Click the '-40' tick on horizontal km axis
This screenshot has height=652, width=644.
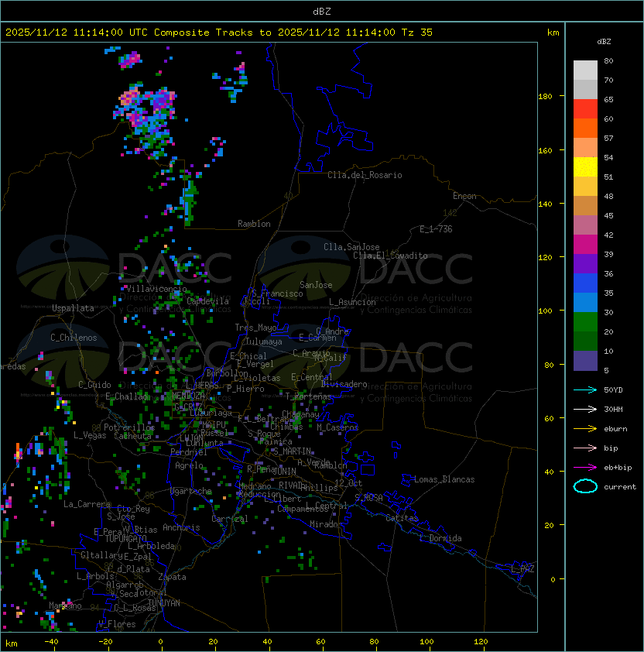click(x=51, y=641)
